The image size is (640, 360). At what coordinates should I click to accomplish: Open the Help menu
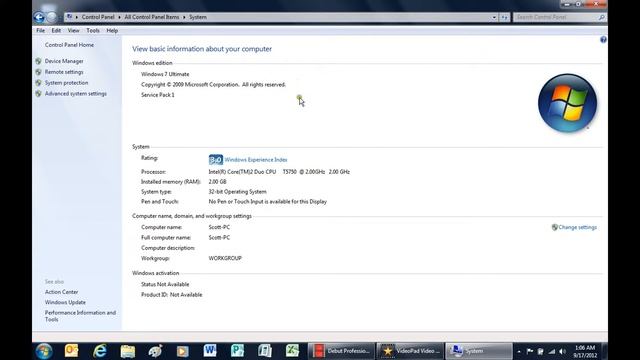coord(112,31)
